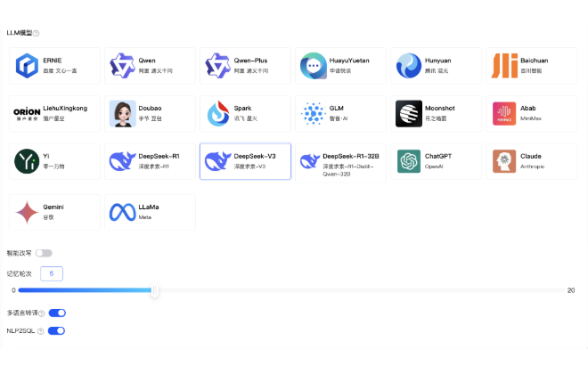The image size is (588, 374).
Task: Choose the Baichuan model icon
Action: point(505,65)
